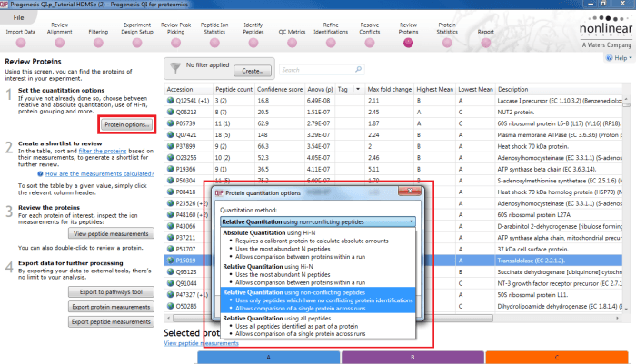Click the globe icon for P05739

pyautogui.click(x=171, y=123)
